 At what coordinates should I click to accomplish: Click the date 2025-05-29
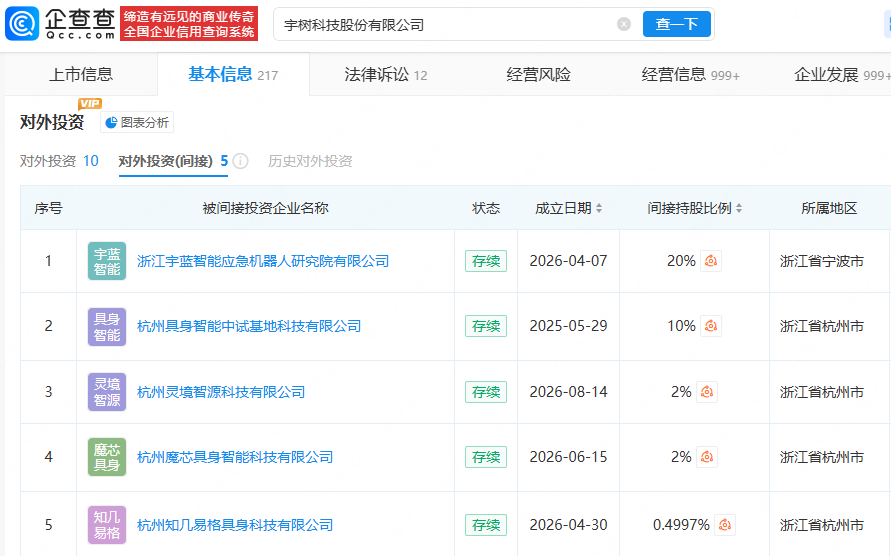(568, 326)
